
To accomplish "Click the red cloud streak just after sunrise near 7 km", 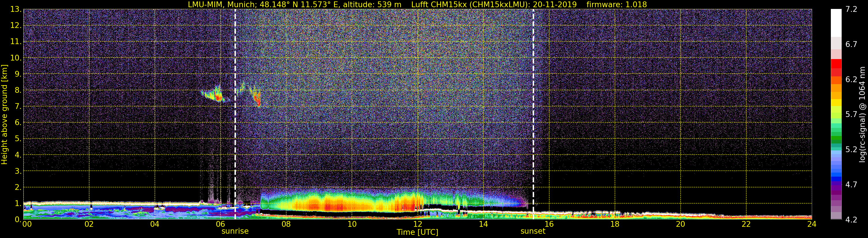I will (257, 99).
